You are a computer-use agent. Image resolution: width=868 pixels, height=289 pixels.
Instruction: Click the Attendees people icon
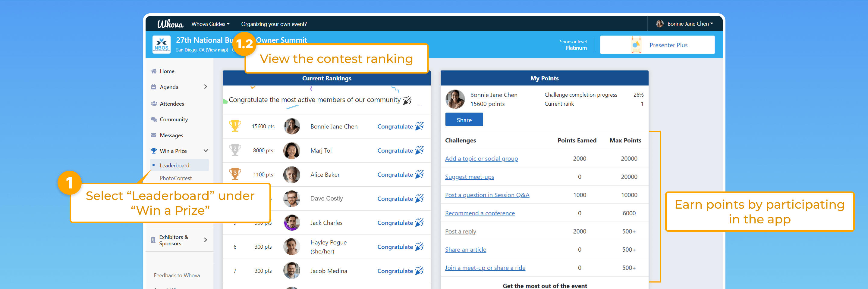(x=154, y=104)
